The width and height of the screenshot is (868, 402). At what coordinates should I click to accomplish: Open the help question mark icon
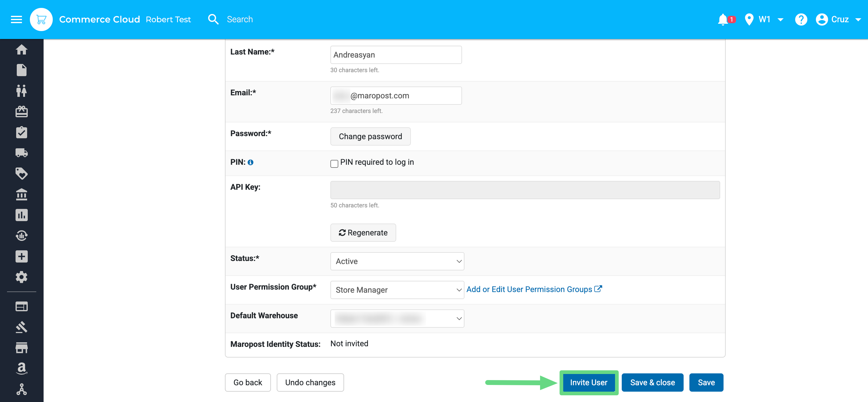click(x=801, y=19)
